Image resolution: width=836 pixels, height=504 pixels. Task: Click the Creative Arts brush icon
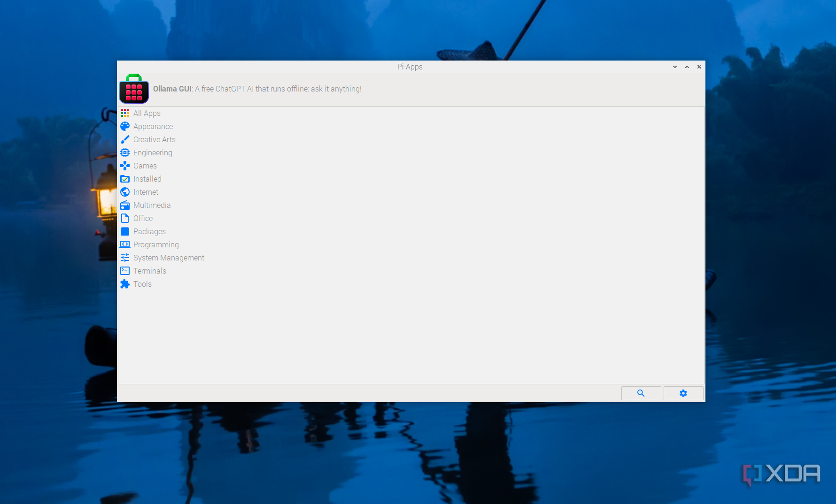(125, 139)
